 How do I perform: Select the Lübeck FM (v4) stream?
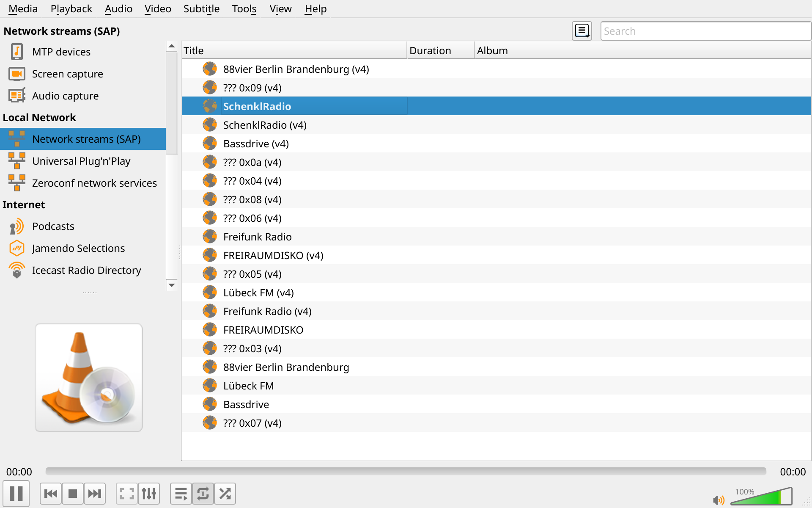[x=497, y=292]
